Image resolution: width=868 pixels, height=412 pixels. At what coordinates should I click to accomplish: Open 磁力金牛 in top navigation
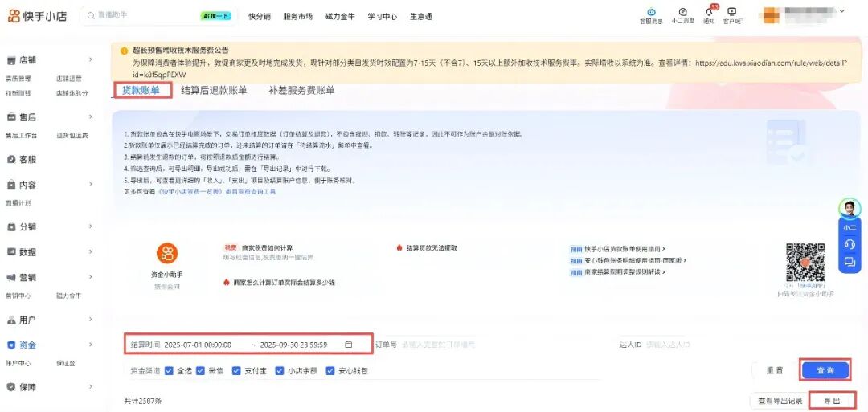click(x=341, y=17)
